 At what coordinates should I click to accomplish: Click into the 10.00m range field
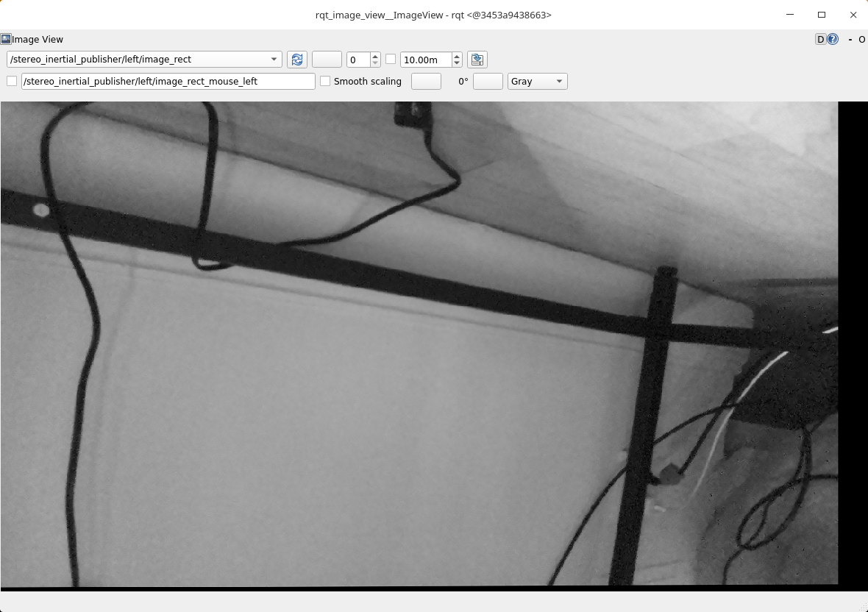[x=426, y=59]
